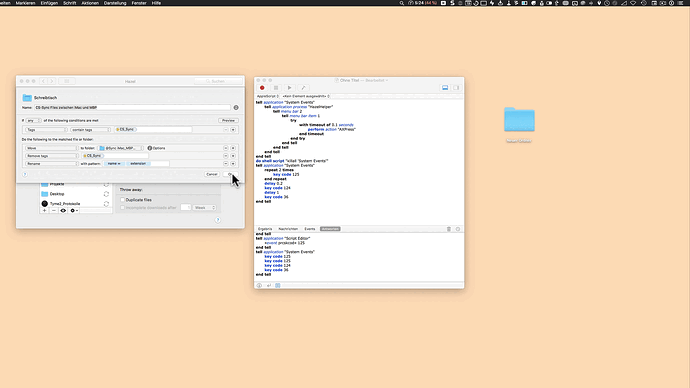Viewport: 690px width, 388px height.
Task: Run the script with the play button
Action: pos(290,88)
